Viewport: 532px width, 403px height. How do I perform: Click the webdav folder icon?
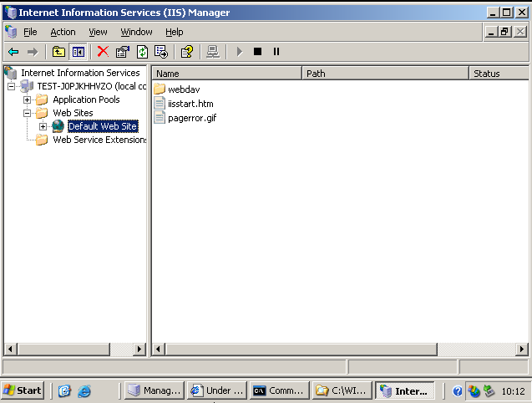point(160,89)
